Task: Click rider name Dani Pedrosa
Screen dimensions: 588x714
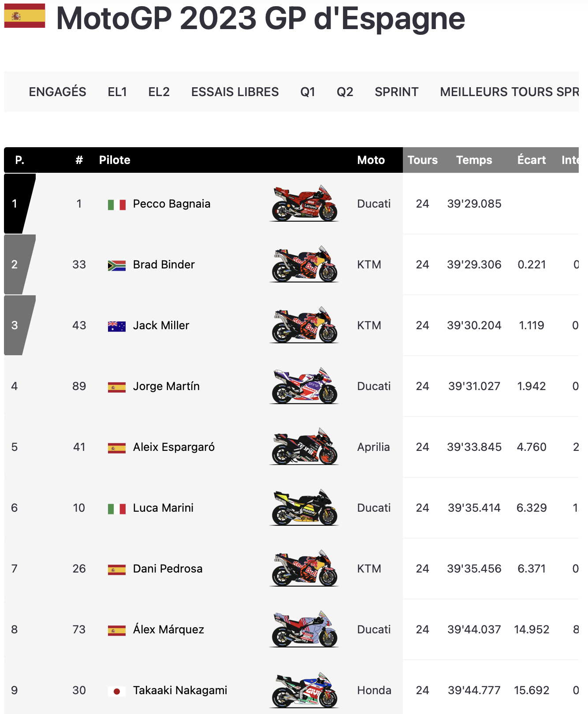Action: click(x=167, y=569)
